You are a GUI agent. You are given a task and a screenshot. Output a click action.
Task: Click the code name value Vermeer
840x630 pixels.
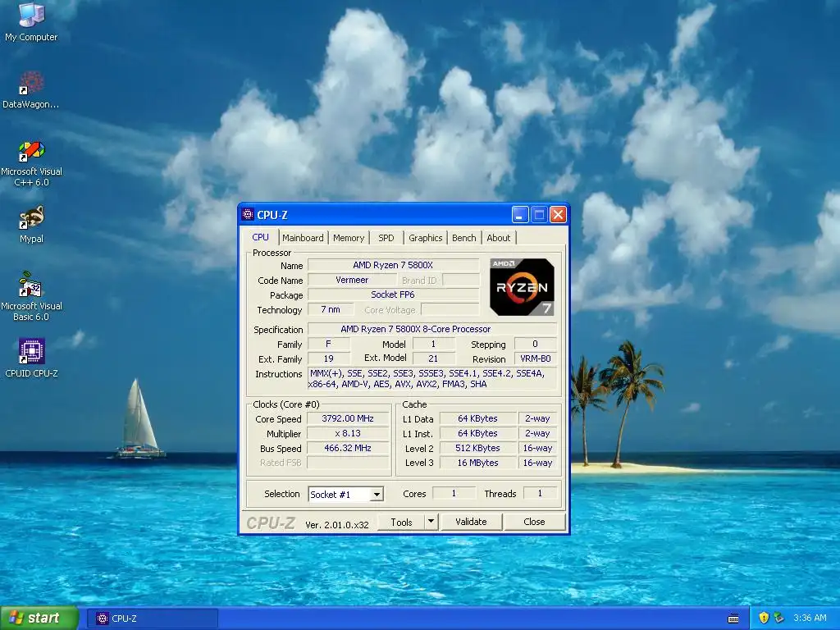click(352, 281)
